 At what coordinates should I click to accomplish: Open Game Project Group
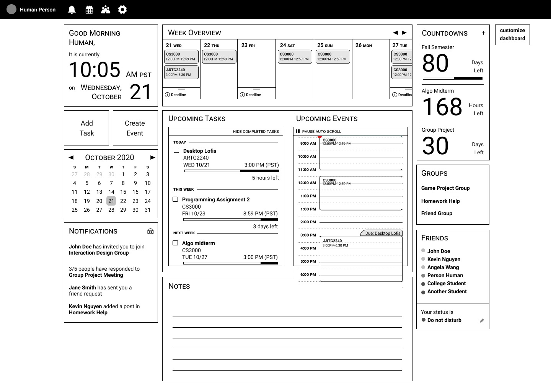pyautogui.click(x=445, y=188)
